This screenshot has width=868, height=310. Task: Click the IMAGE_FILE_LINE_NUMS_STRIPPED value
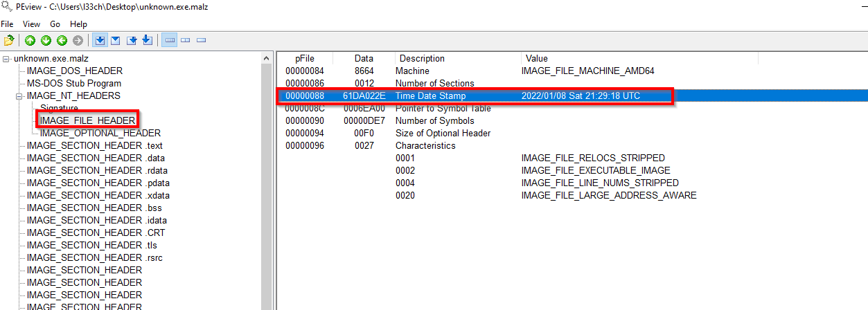pyautogui.click(x=600, y=183)
